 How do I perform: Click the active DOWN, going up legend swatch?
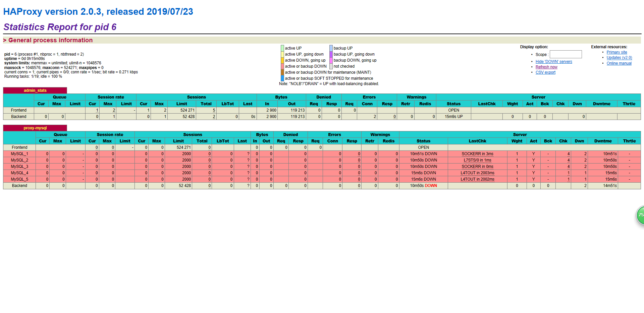(x=282, y=60)
